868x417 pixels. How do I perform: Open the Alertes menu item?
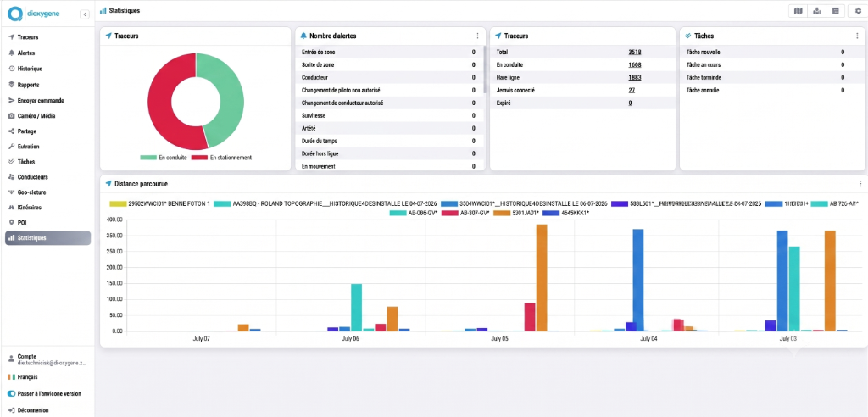[47, 53]
